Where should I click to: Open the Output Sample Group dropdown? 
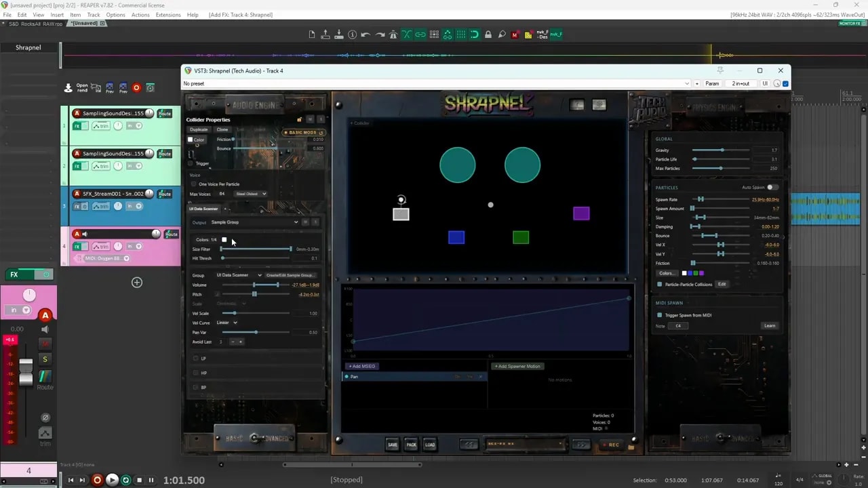point(254,222)
